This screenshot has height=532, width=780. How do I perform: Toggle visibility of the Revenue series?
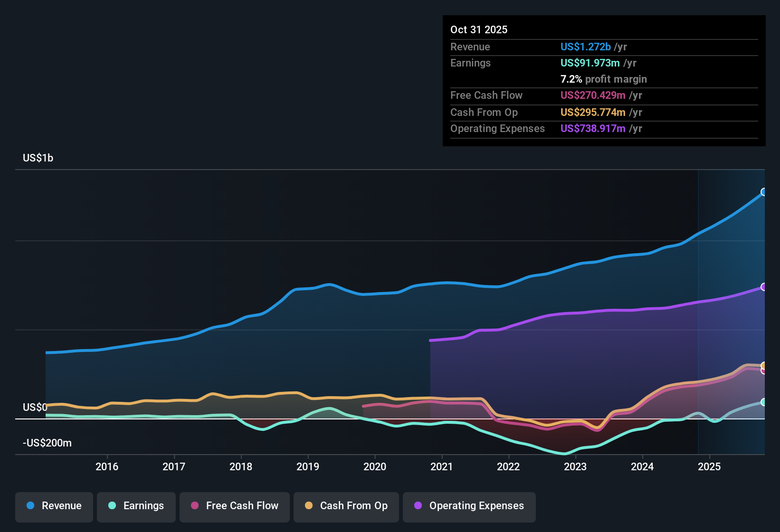pos(54,506)
